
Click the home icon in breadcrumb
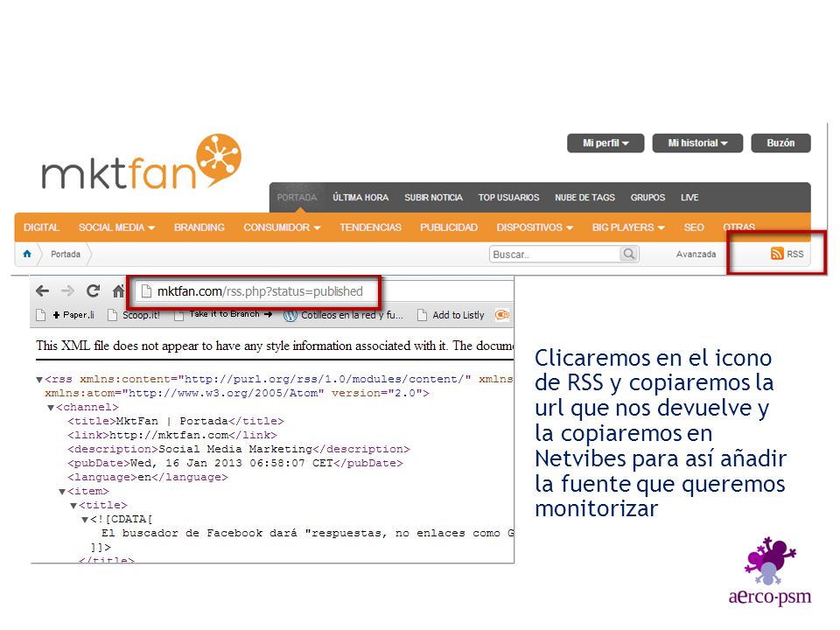pos(27,254)
